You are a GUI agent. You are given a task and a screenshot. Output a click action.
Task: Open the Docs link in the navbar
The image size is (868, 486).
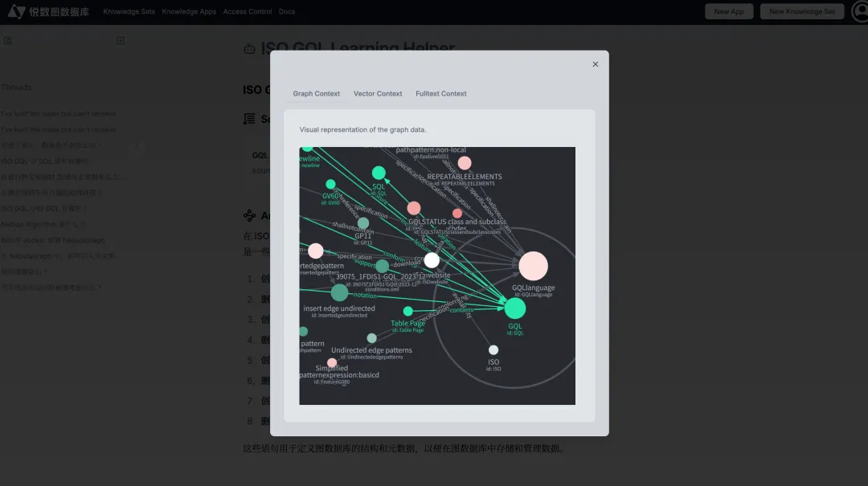[287, 12]
